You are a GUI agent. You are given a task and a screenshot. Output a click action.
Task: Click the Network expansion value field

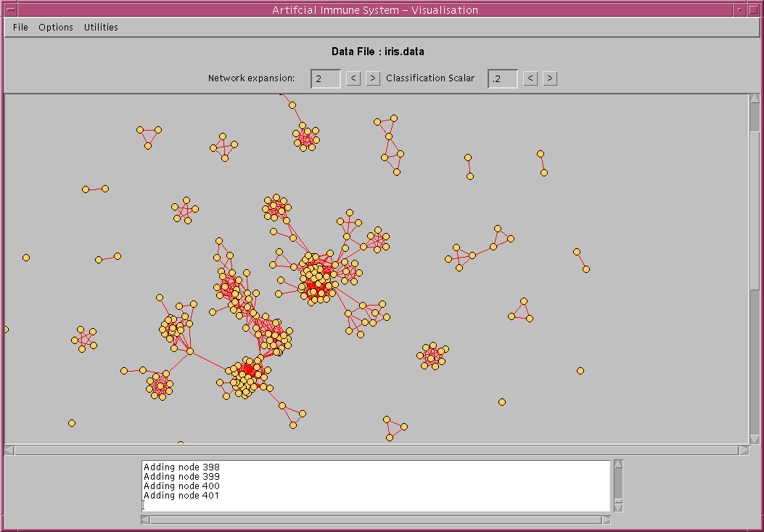(x=326, y=78)
